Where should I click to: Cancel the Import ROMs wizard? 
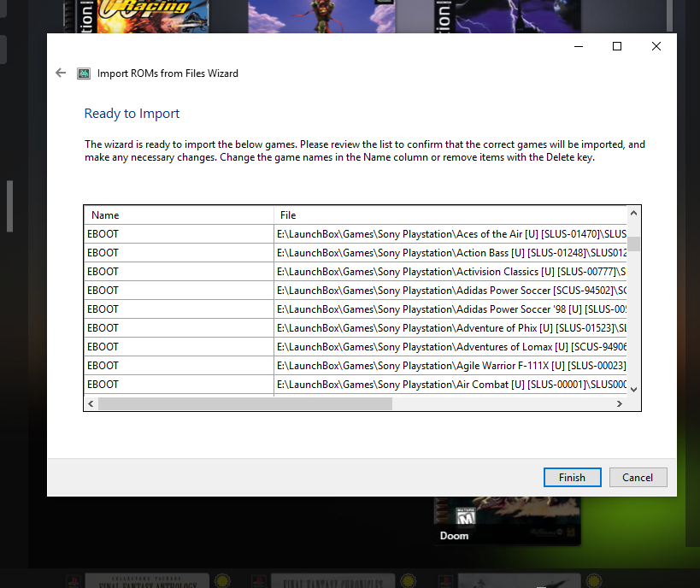point(638,477)
